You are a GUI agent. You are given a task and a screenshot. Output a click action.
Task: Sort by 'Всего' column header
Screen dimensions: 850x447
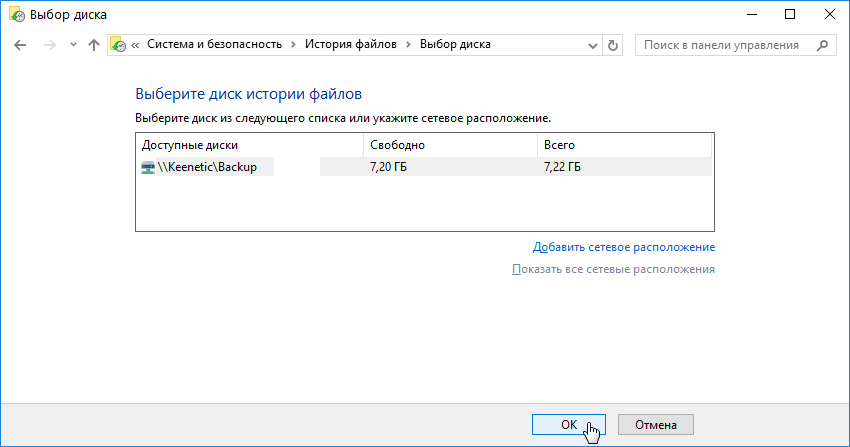[624, 145]
